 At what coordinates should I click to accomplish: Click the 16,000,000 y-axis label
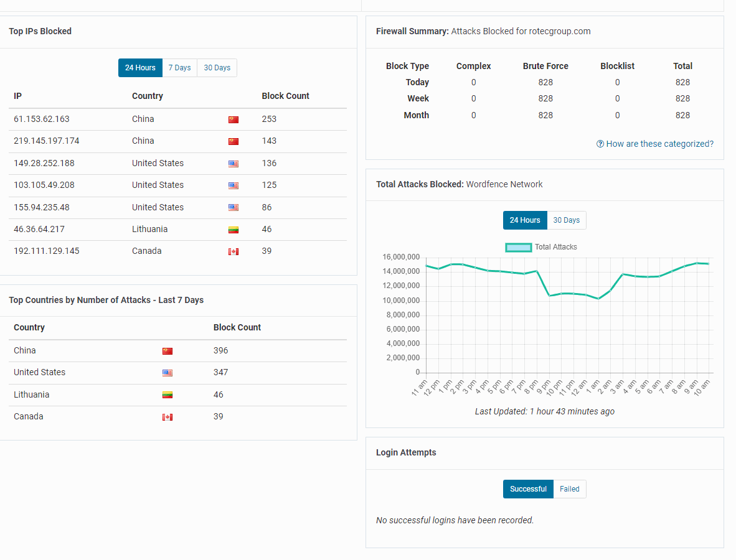[x=401, y=257]
